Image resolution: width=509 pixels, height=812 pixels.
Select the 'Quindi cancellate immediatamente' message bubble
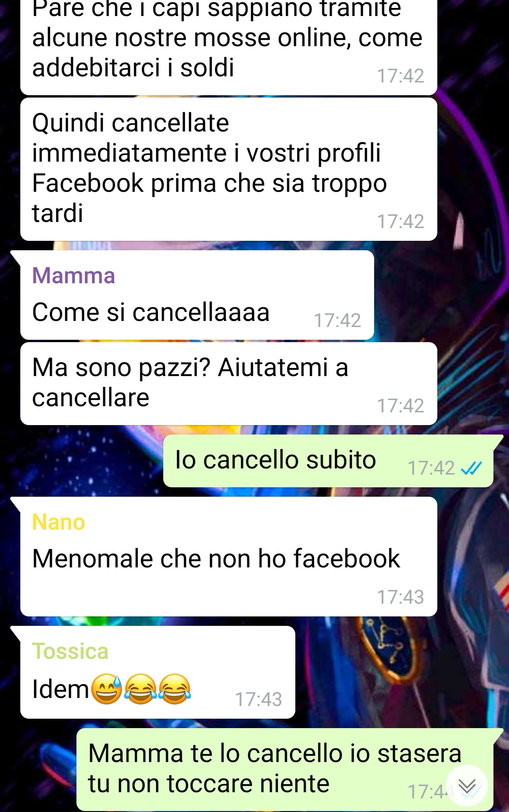[229, 169]
